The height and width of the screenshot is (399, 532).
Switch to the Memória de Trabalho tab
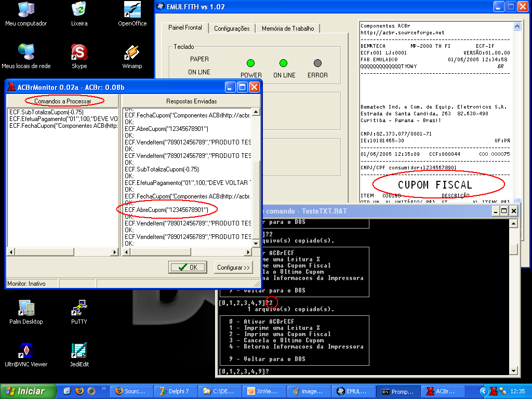[288, 29]
